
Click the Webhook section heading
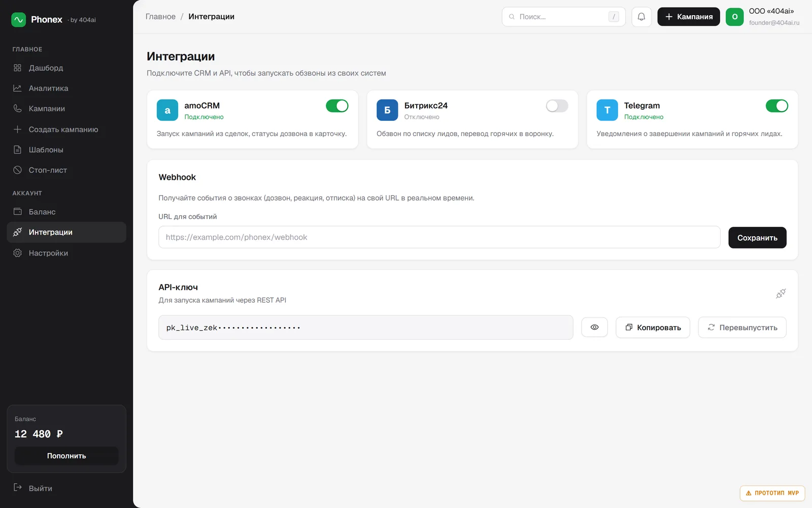(177, 177)
